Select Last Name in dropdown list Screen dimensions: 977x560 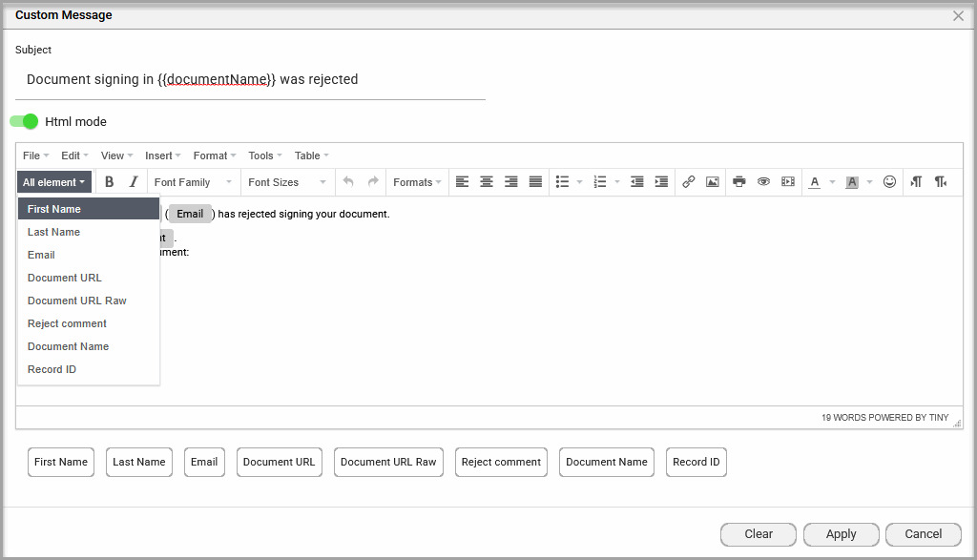pos(89,232)
